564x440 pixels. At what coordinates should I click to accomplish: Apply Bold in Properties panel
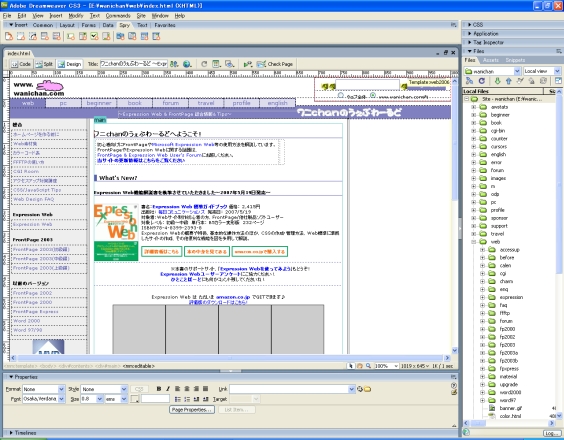coord(159,389)
